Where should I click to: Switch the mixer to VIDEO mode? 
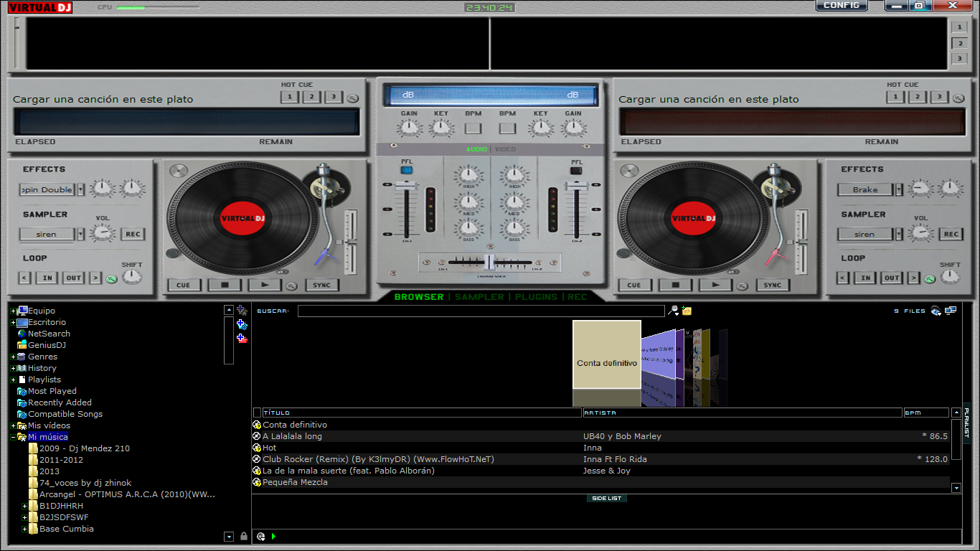coord(507,149)
